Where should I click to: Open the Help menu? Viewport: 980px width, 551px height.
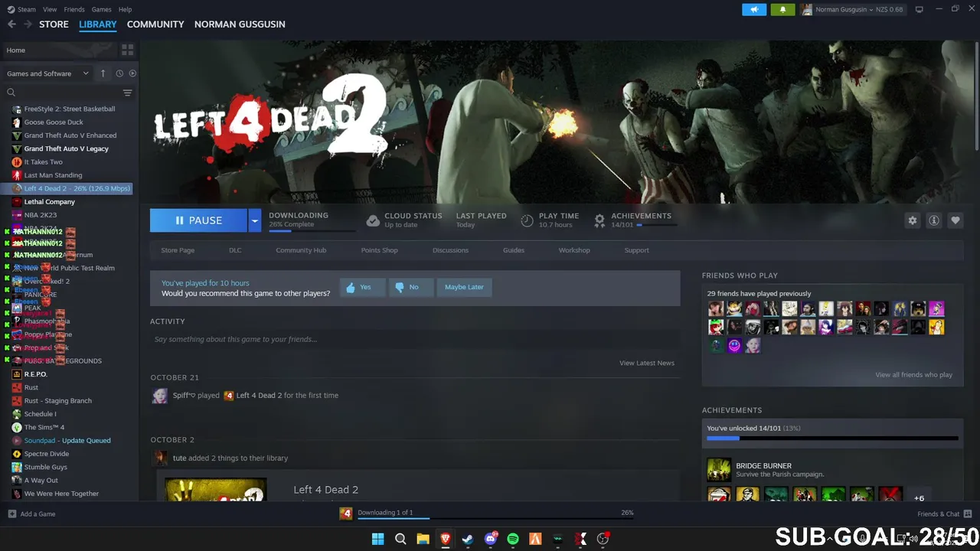[125, 9]
